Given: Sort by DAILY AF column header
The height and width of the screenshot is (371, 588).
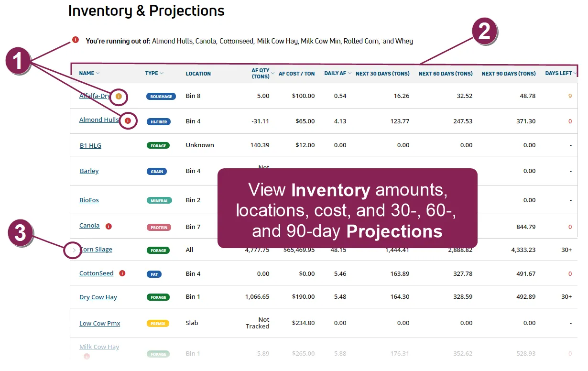Looking at the screenshot, I should pos(338,73).
